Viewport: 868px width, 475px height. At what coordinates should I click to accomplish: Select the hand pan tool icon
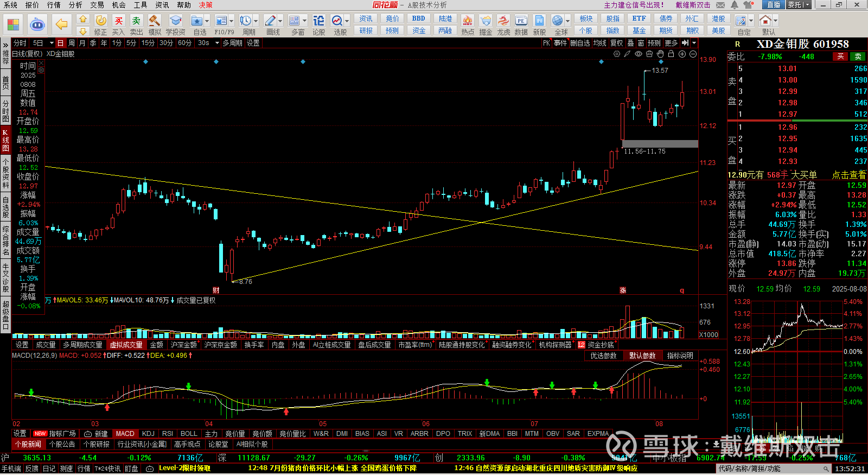(x=660, y=54)
